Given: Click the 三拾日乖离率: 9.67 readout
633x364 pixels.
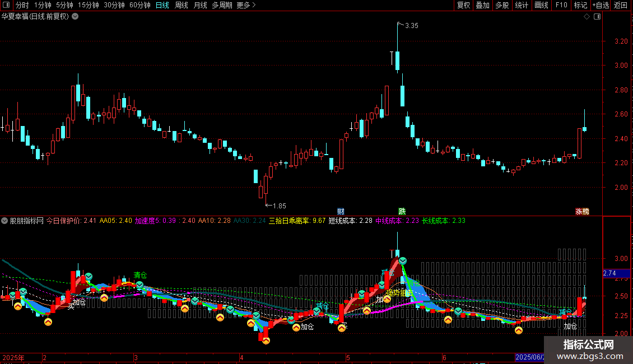Looking at the screenshot, I should [297, 221].
